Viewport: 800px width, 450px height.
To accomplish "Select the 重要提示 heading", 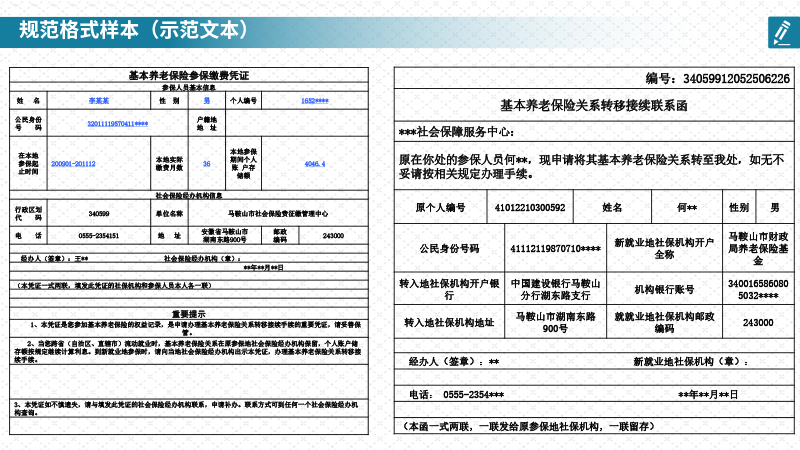I will pyautogui.click(x=188, y=312).
